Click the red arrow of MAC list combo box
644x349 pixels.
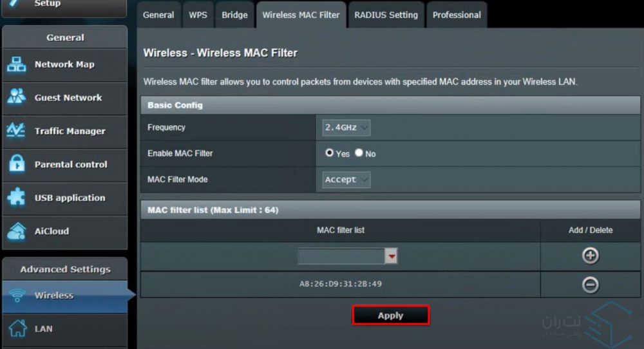[x=392, y=256]
